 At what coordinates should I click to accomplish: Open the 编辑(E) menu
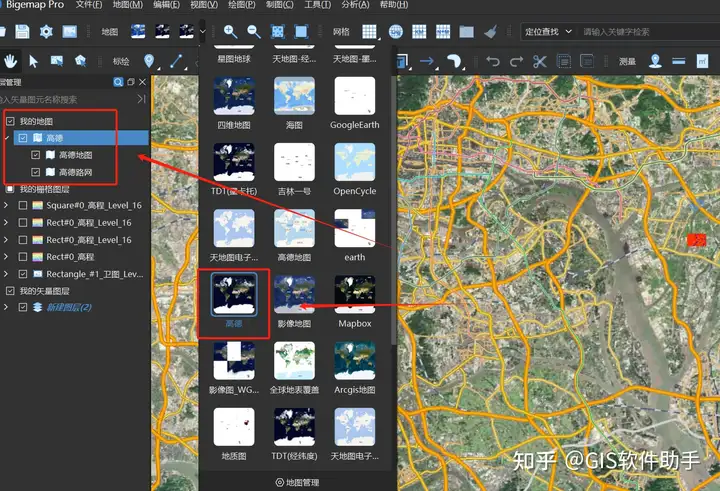pyautogui.click(x=166, y=5)
